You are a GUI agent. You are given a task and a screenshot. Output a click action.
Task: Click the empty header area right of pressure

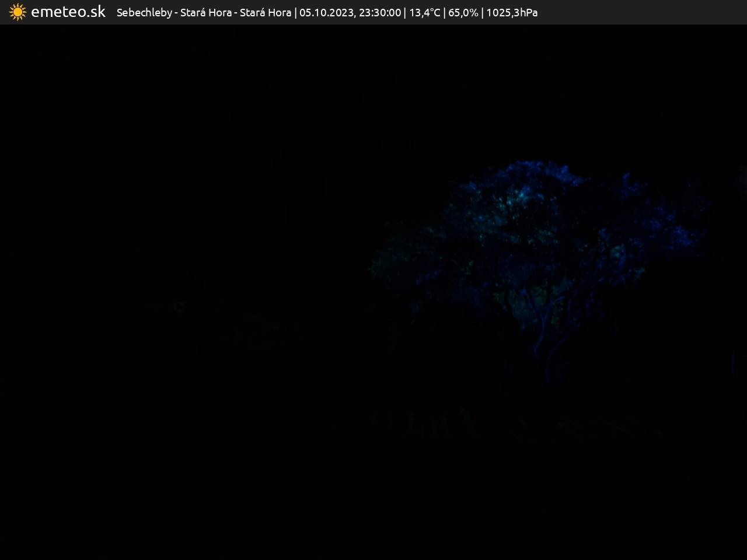[642, 12]
